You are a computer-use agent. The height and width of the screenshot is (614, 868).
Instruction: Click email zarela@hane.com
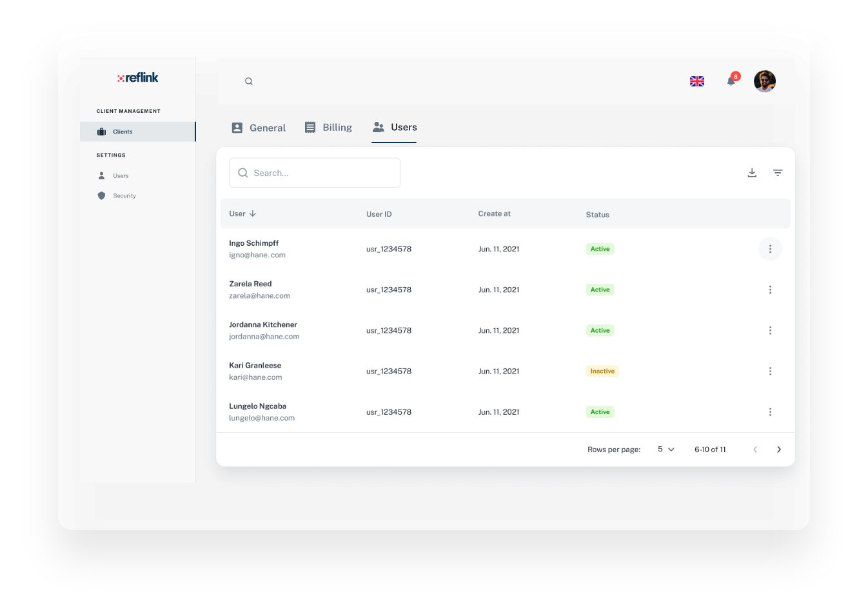point(259,296)
